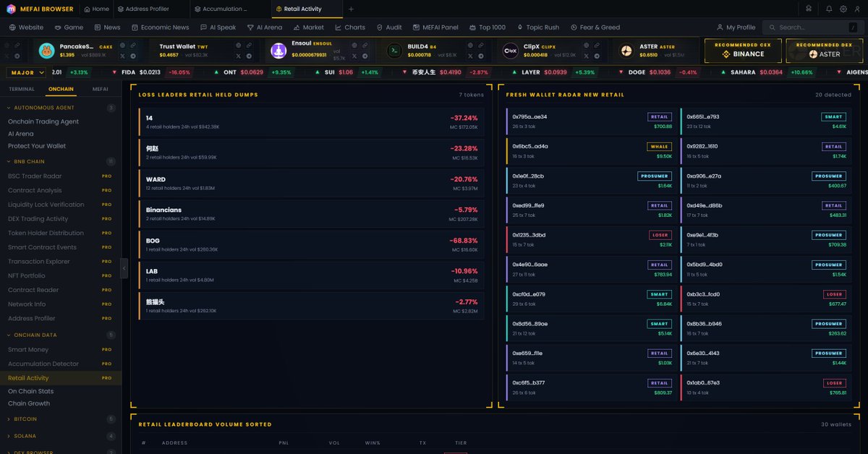Select the WARD loss leader row
Image resolution: width=868 pixels, height=454 pixels.
click(x=311, y=184)
